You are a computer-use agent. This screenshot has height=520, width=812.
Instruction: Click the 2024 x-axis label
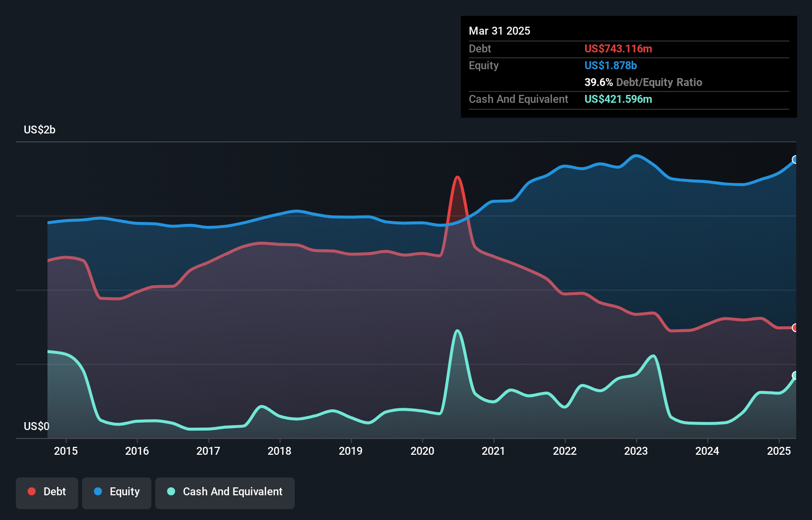[x=707, y=451]
